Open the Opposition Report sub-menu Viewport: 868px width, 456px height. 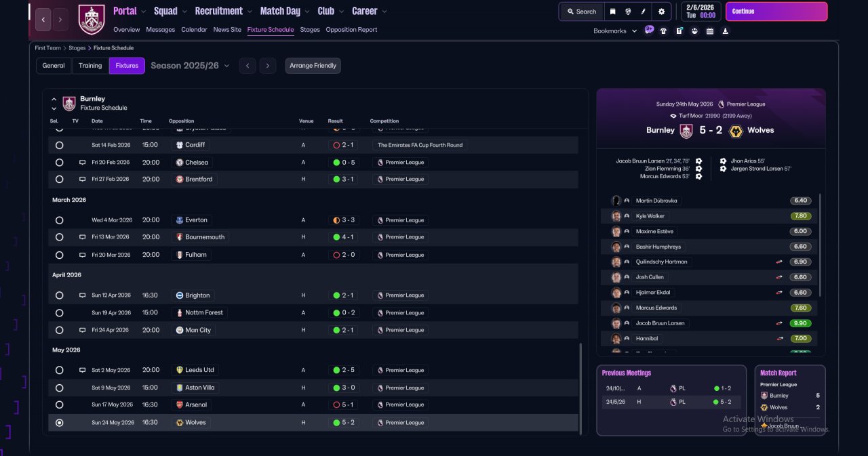(x=351, y=30)
